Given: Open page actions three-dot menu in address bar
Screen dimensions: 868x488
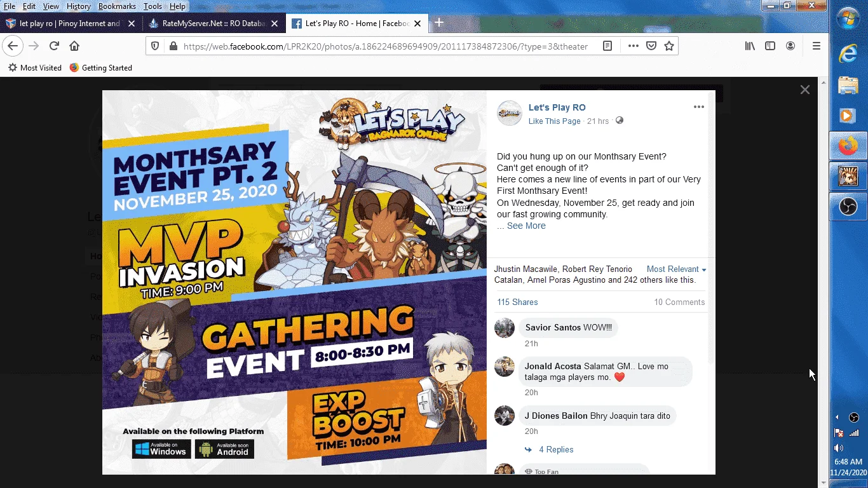Looking at the screenshot, I should [633, 46].
